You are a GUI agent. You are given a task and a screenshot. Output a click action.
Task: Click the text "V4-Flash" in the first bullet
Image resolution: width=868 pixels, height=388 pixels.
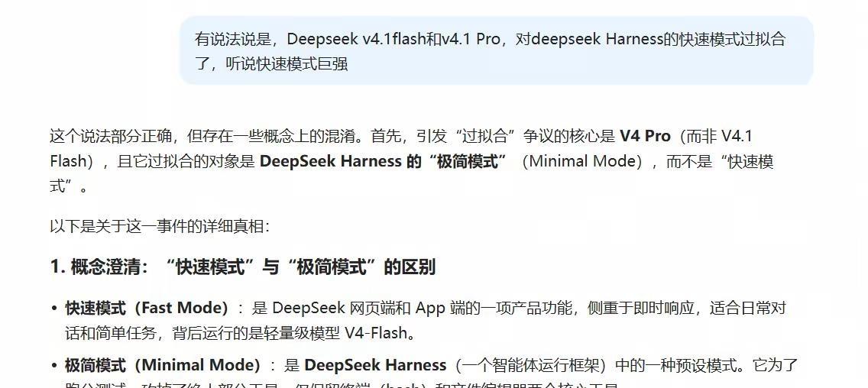376,333
